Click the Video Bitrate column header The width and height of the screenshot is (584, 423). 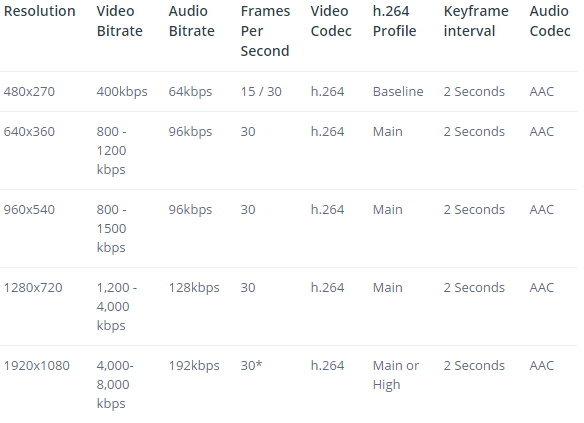(120, 21)
